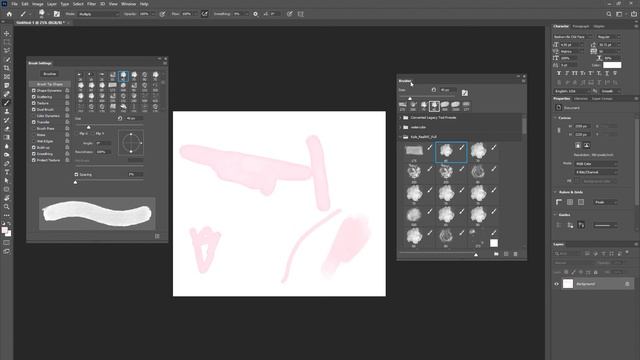
Task: Toggle pressure for opacity icon
Action: (162, 14)
